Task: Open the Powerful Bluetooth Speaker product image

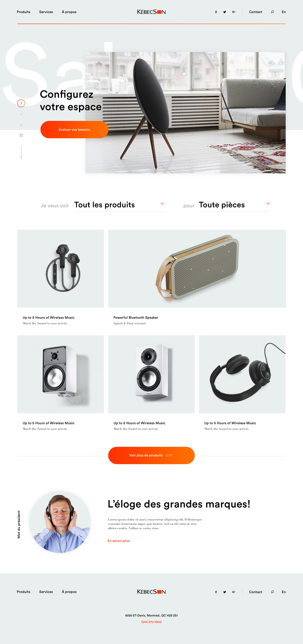Action: pos(197,268)
